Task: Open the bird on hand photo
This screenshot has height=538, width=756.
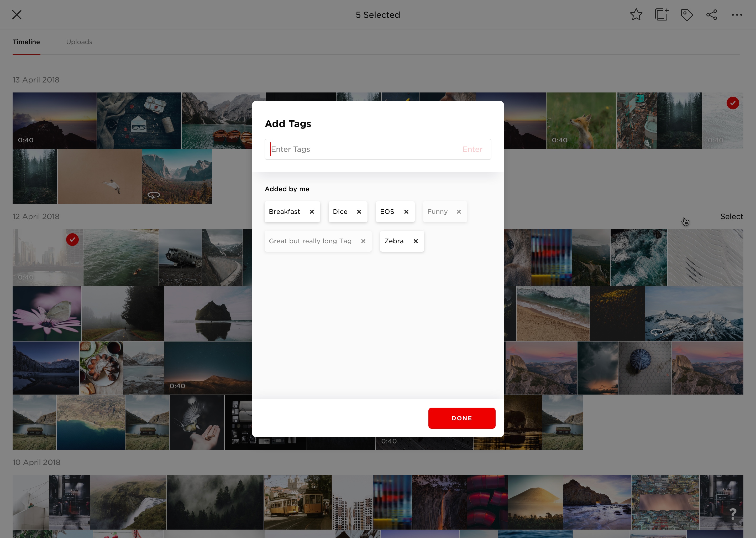Action: click(x=197, y=422)
